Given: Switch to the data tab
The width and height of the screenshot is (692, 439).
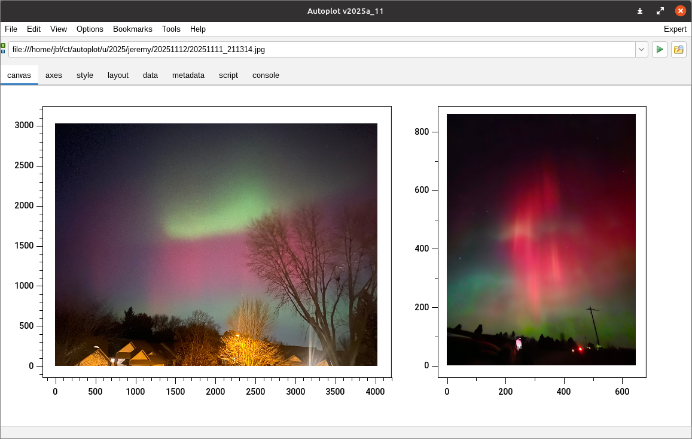Looking at the screenshot, I should (150, 75).
